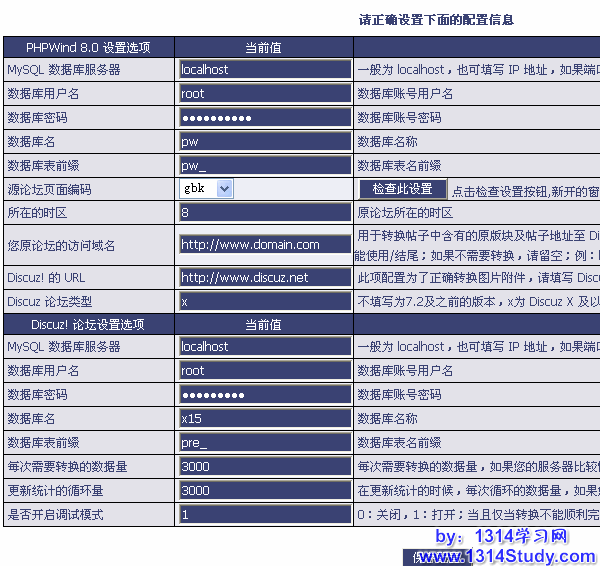Click the 'pre_' table prefix field

point(264,443)
